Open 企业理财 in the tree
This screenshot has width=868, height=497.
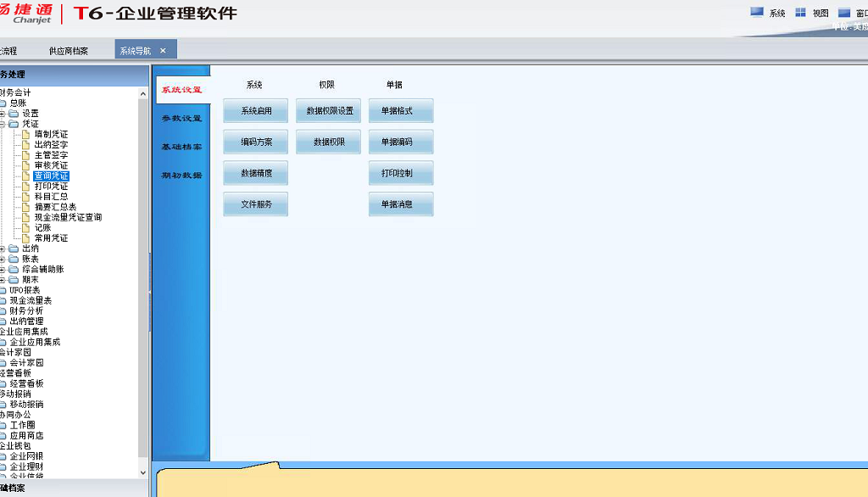click(x=26, y=466)
